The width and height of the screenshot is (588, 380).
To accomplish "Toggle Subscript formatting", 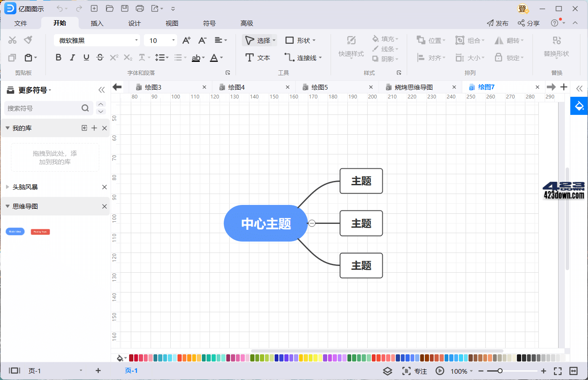I will pyautogui.click(x=128, y=57).
